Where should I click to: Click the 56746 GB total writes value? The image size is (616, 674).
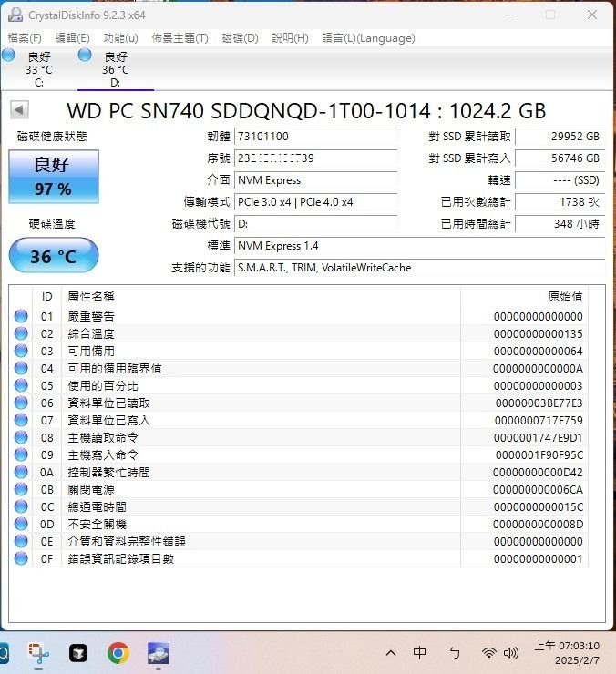(560, 158)
